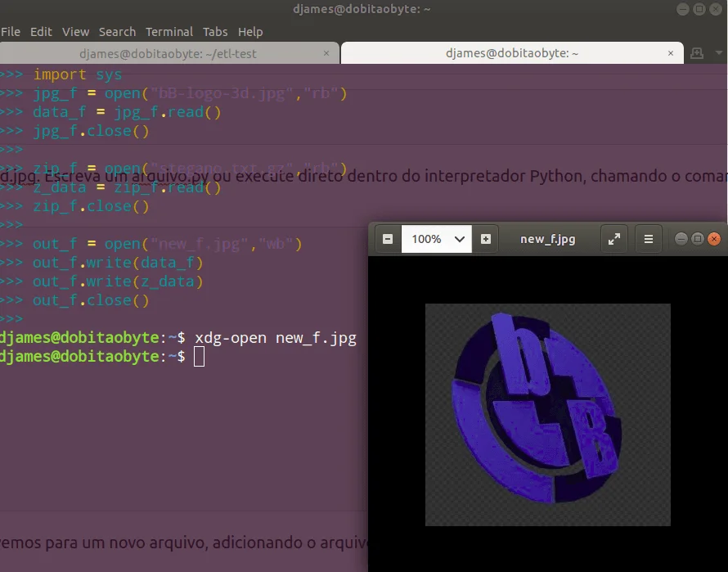Click the jpg_f = open("bB-logo-3d.jpg") line
Viewport: 728px width, 572px height.
[x=190, y=93]
